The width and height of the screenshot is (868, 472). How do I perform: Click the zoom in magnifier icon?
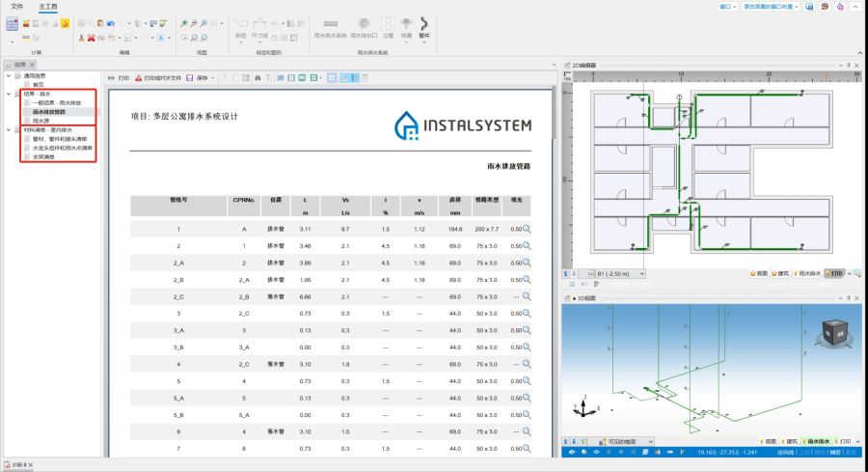(185, 22)
